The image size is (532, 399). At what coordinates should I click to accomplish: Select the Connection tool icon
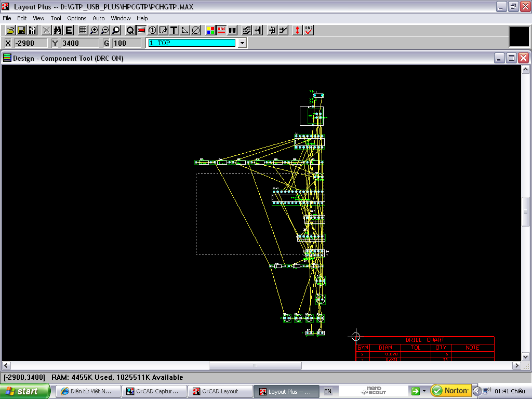pos(185,31)
